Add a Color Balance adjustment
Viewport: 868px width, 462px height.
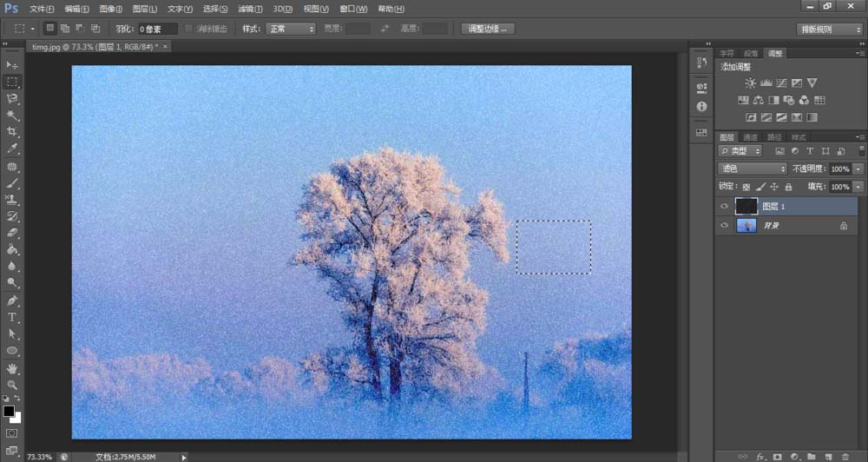click(759, 100)
